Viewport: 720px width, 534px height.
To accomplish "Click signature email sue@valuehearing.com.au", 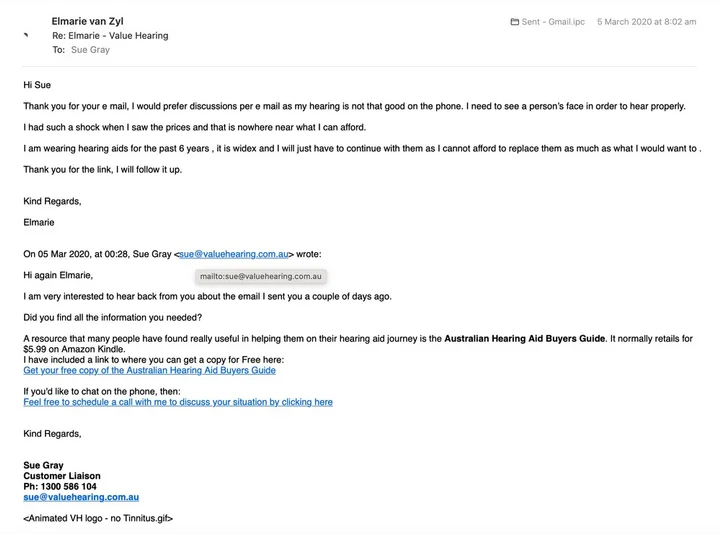I will click(x=81, y=497).
